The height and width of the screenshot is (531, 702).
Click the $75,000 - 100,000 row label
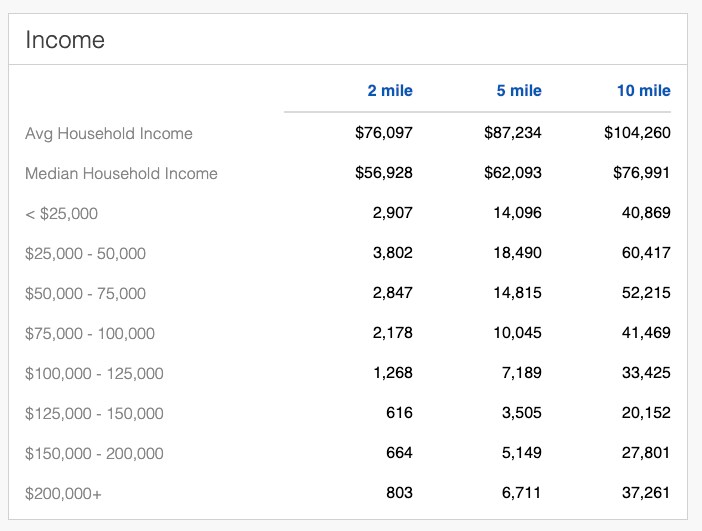point(90,333)
